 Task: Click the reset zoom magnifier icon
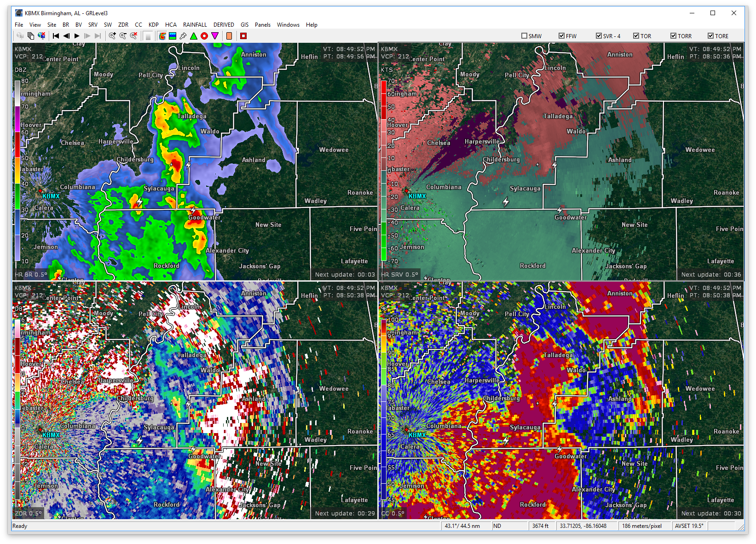pos(133,35)
